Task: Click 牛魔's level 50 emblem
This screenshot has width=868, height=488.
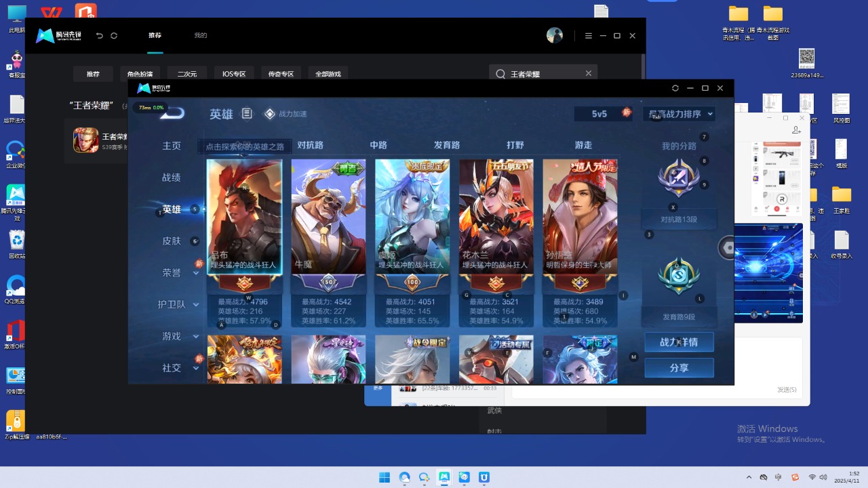Action: pos(328,282)
